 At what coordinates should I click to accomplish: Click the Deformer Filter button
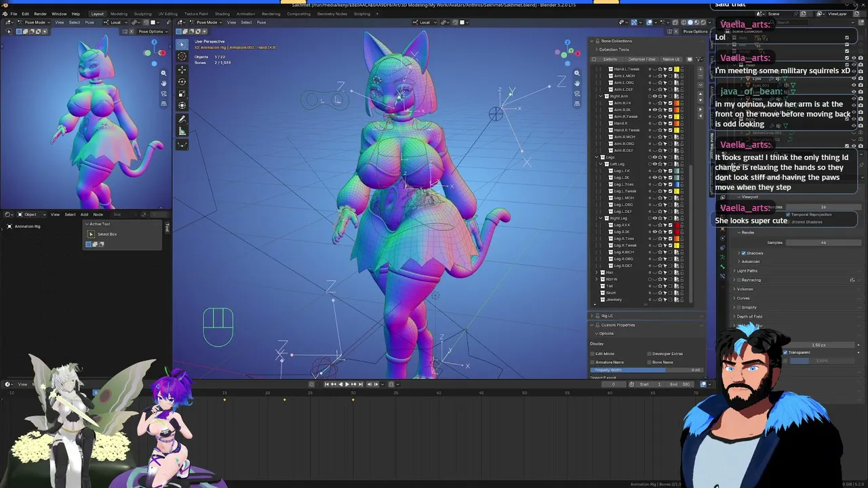click(x=642, y=59)
